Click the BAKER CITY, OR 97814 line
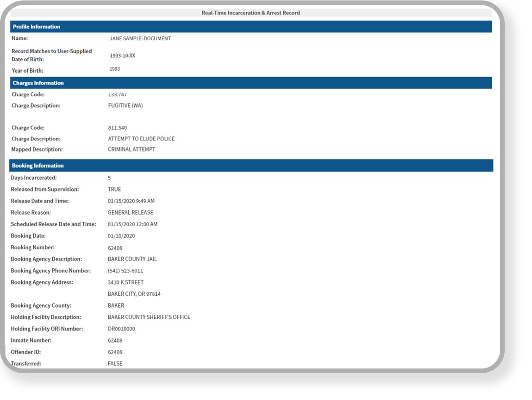This screenshot has height=400, width=532. (x=134, y=294)
